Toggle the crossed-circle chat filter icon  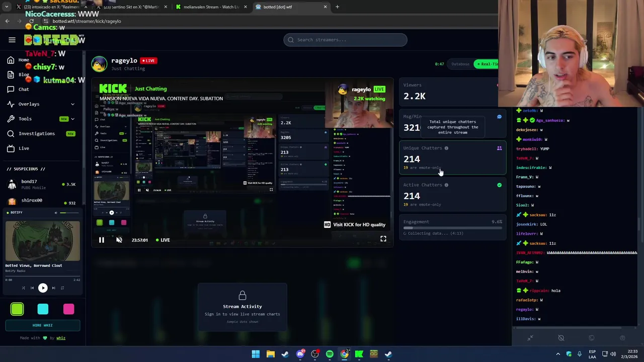[561, 338]
